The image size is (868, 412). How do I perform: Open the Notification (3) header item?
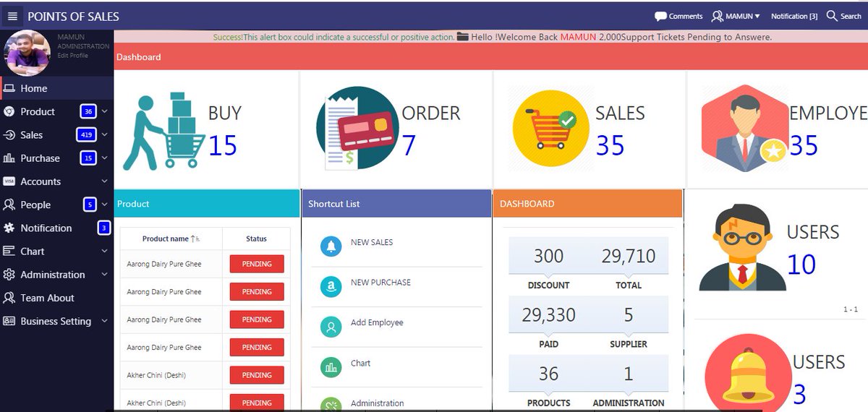[x=794, y=16]
